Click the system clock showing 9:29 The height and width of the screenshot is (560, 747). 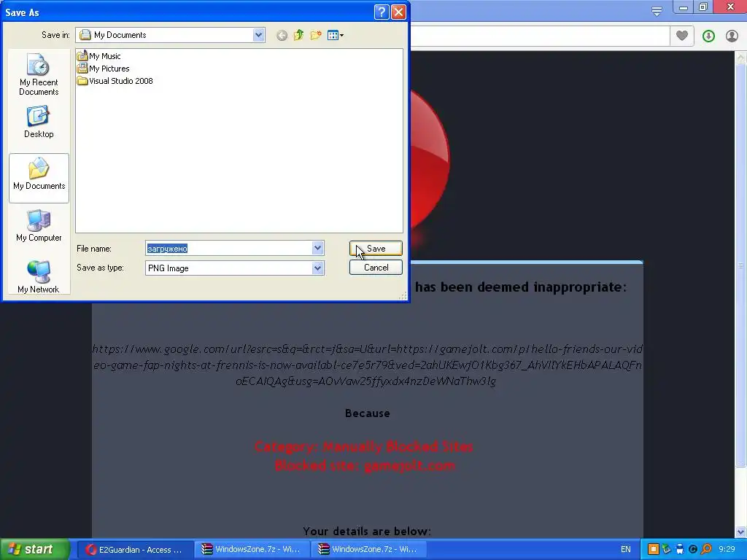727,550
